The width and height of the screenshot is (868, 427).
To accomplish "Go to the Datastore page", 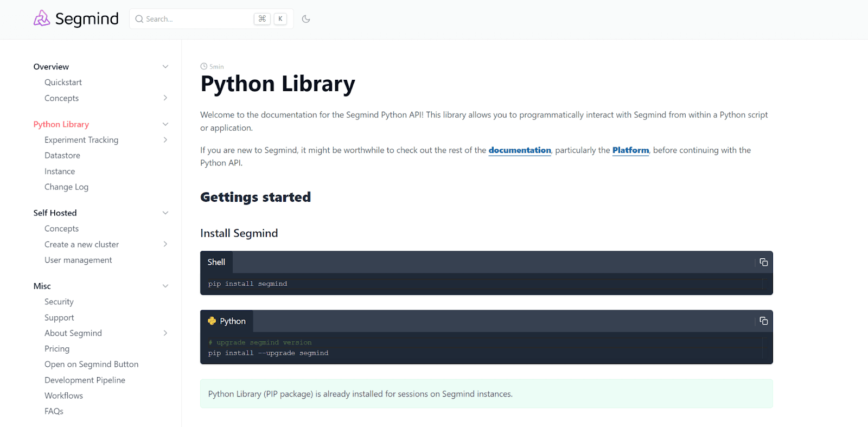I will point(62,156).
